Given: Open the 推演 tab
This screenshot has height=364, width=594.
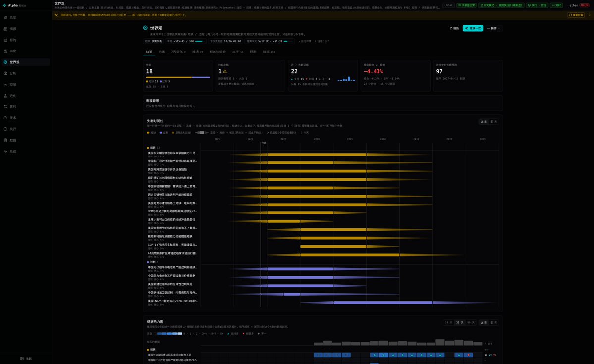Looking at the screenshot, I should click(x=197, y=52).
